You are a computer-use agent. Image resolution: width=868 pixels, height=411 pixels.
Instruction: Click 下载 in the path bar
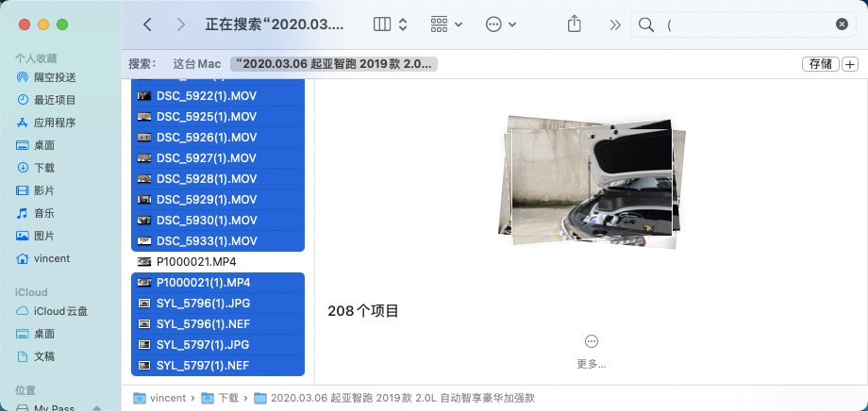click(x=221, y=398)
